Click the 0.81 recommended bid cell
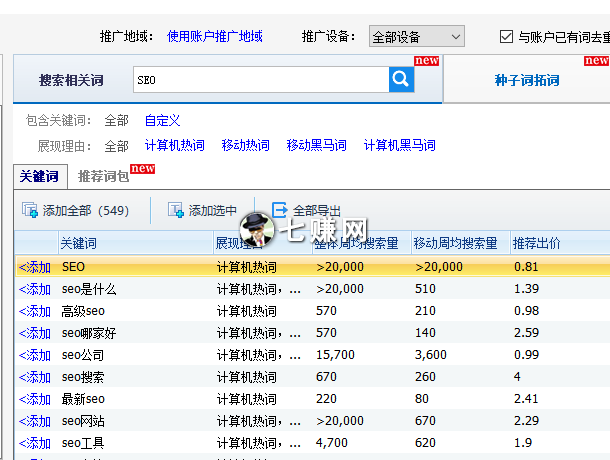Image resolution: width=610 pixels, height=460 pixels. coord(526,267)
